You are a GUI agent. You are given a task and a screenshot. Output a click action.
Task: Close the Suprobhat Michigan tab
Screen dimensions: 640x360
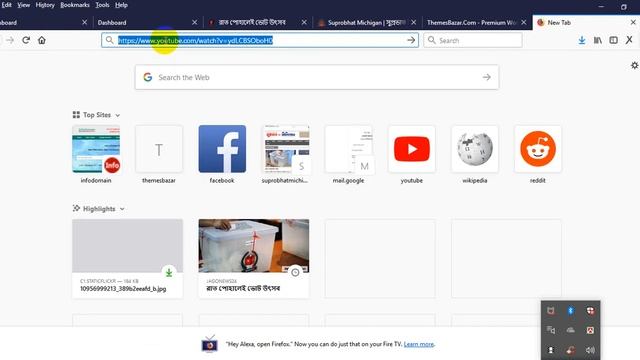tap(413, 22)
